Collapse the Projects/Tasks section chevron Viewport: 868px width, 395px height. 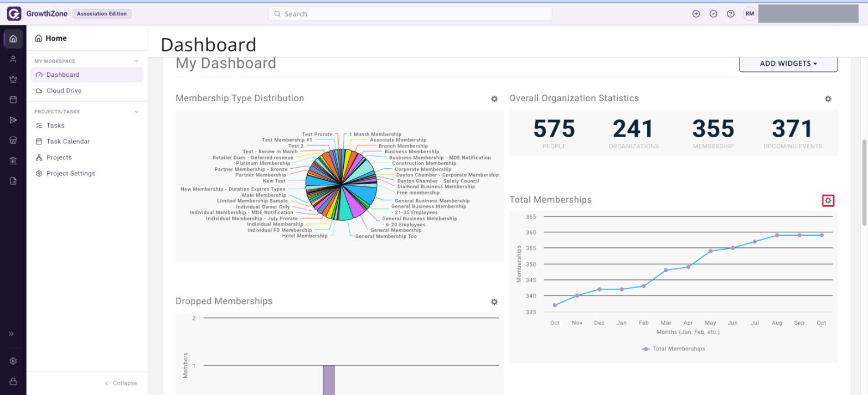(137, 112)
